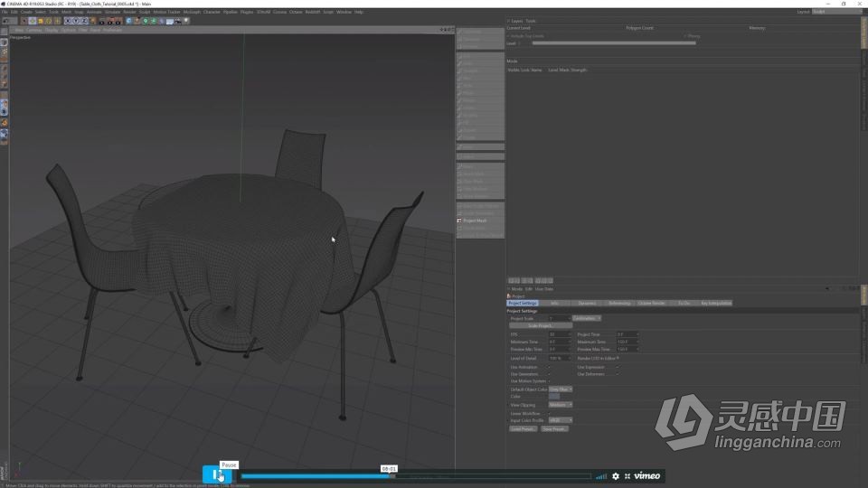
Task: Click the Level of Detail field
Action: click(560, 358)
